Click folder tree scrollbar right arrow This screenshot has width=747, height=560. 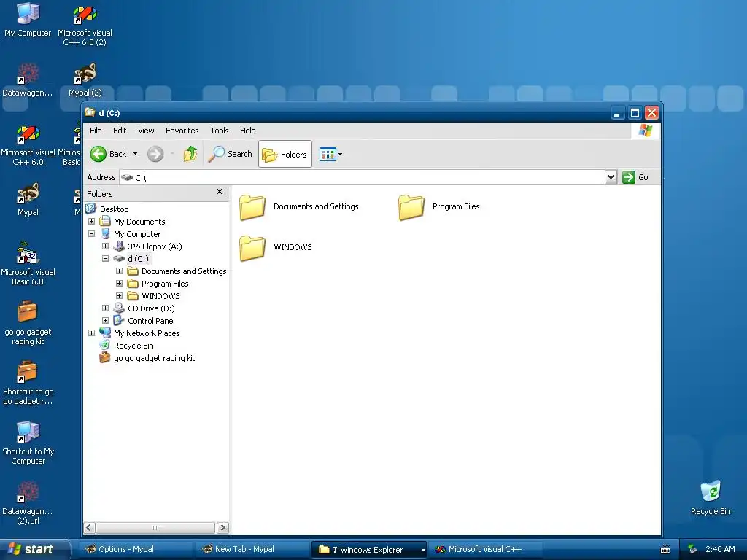pos(222,528)
